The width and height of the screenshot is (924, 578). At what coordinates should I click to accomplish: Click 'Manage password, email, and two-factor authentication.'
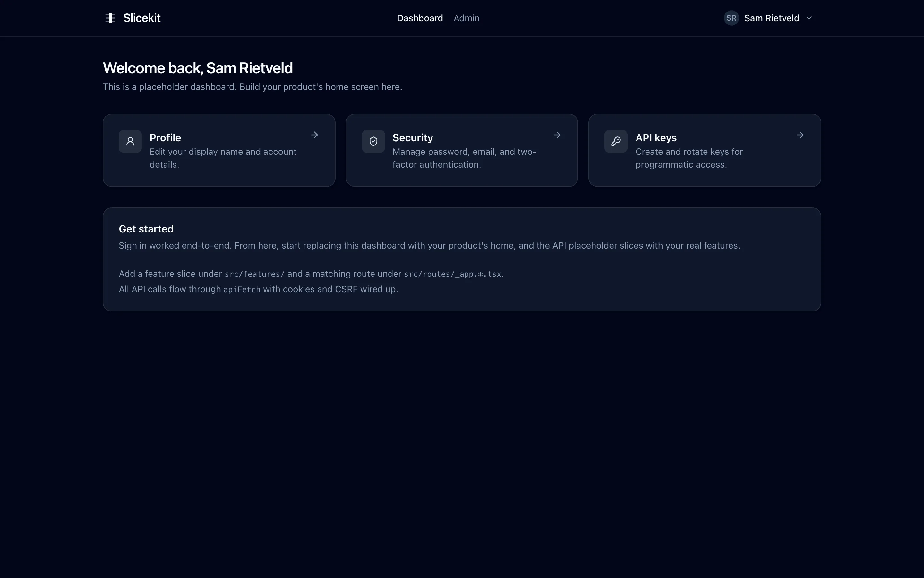(464, 158)
